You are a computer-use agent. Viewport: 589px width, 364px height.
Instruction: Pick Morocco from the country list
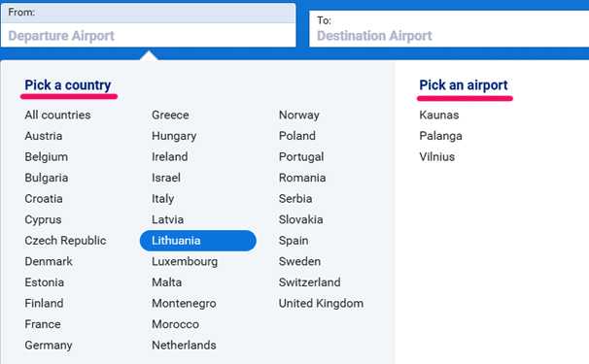(175, 324)
